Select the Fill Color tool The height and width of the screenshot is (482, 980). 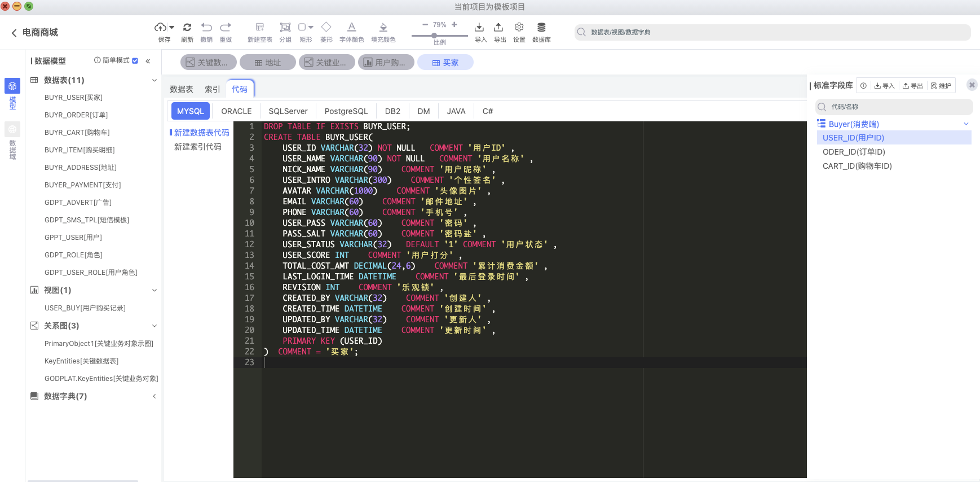pos(383,27)
